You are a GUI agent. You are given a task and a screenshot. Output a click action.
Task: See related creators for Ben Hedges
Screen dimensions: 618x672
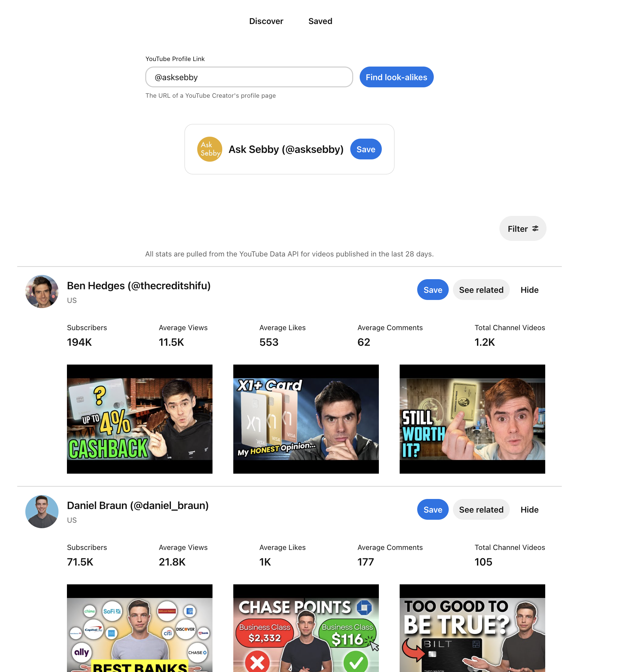click(481, 290)
